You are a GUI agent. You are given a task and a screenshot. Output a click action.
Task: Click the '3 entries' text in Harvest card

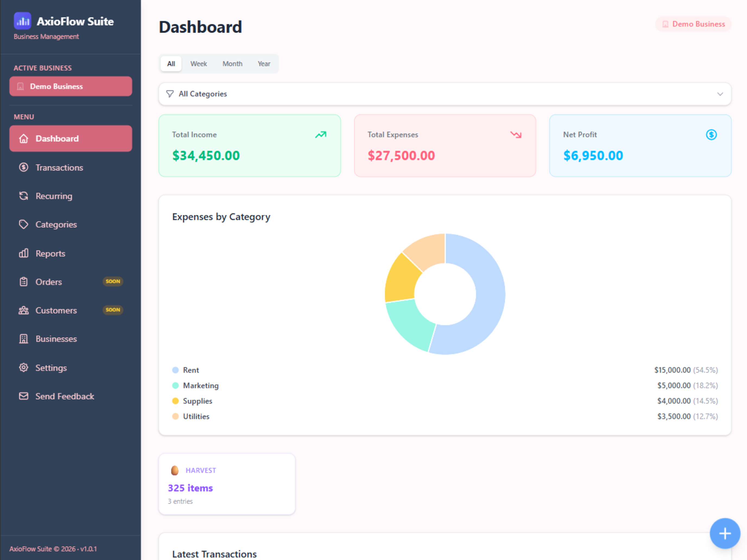click(x=180, y=501)
